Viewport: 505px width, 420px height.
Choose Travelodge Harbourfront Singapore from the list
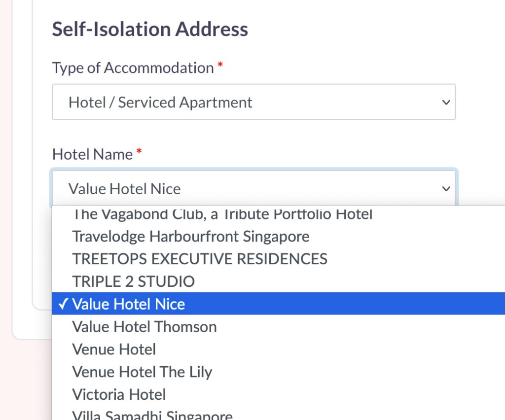(x=191, y=236)
